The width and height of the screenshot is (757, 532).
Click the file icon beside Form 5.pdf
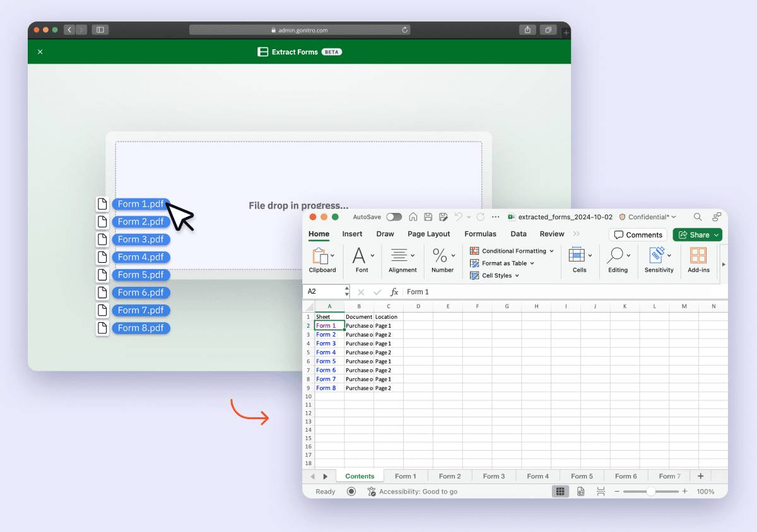102,275
